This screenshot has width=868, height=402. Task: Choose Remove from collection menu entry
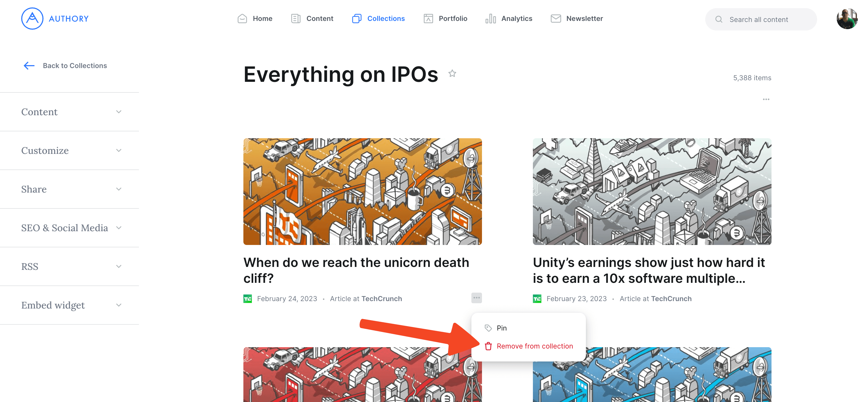(x=528, y=346)
